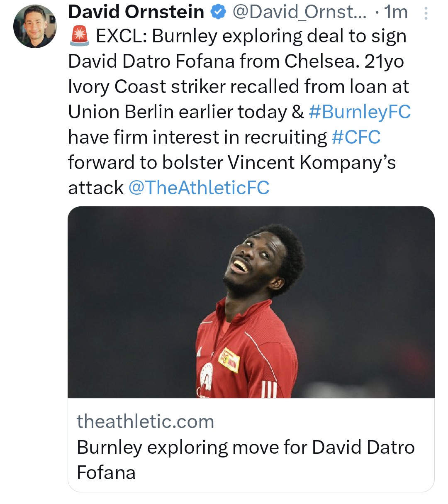Follow the #CFC hashtag link
448x504 pixels.
click(x=356, y=137)
